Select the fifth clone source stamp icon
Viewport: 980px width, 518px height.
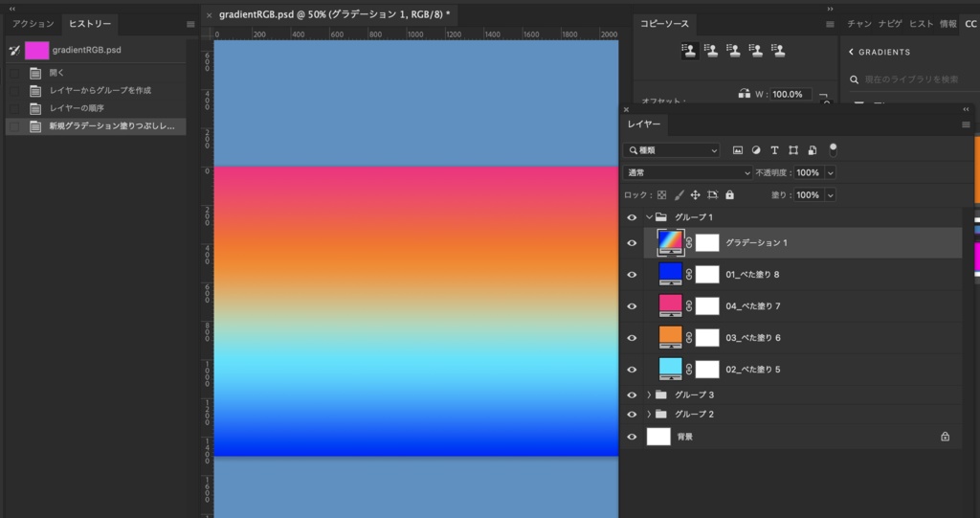[x=777, y=51]
